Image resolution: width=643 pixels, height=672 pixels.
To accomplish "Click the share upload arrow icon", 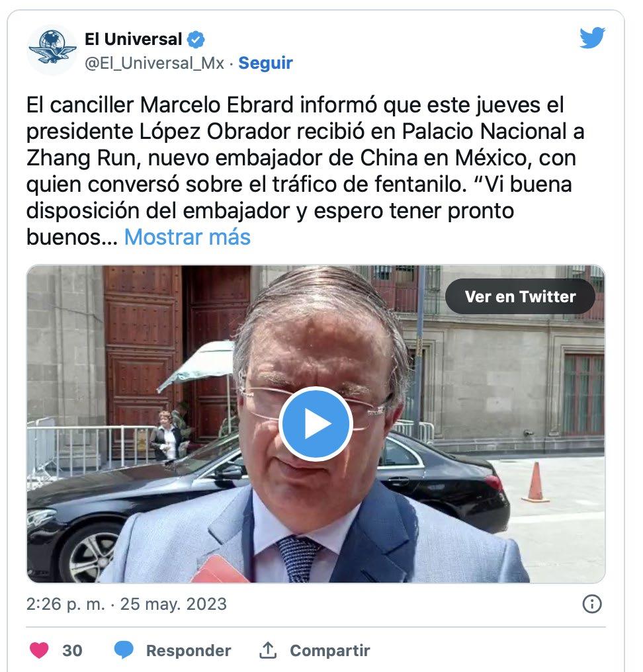I will tap(268, 650).
